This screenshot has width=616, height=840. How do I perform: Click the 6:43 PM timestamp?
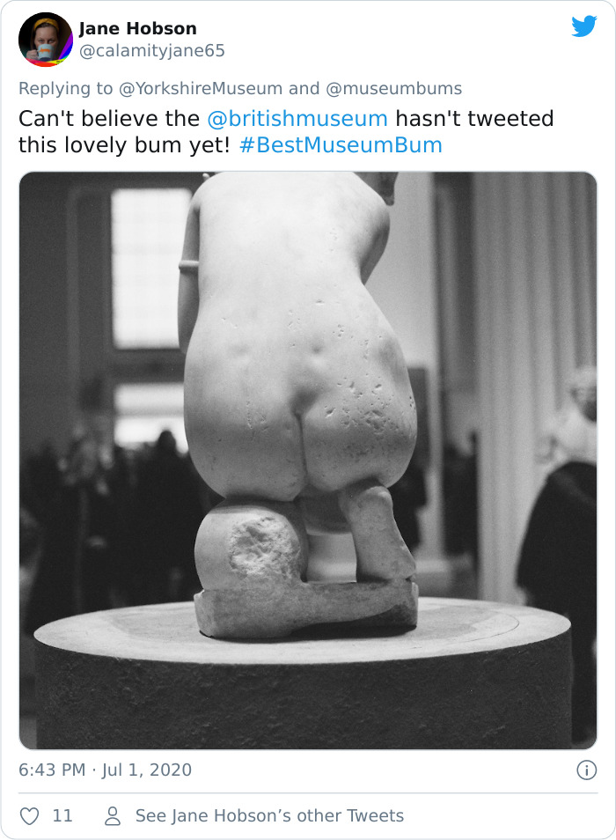[x=52, y=770]
